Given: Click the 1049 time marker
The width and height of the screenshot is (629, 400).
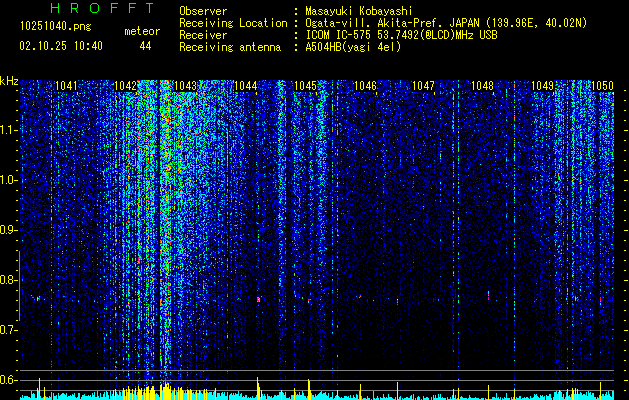Looking at the screenshot, I should pos(542,86).
